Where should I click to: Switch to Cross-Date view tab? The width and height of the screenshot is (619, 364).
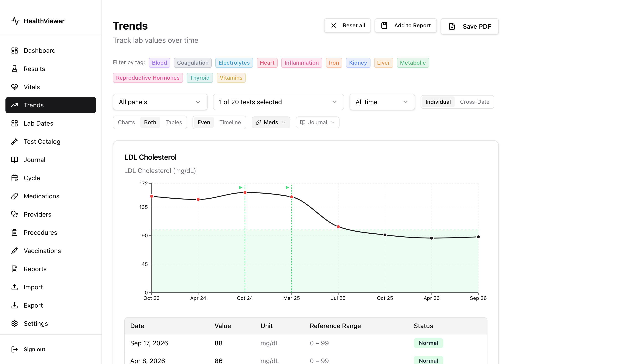(x=474, y=102)
